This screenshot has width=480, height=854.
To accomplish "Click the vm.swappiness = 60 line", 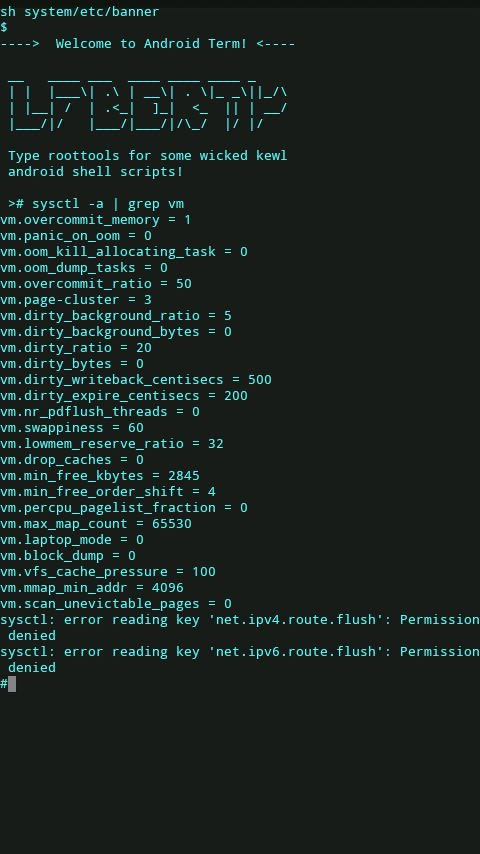I will pos(72,428).
